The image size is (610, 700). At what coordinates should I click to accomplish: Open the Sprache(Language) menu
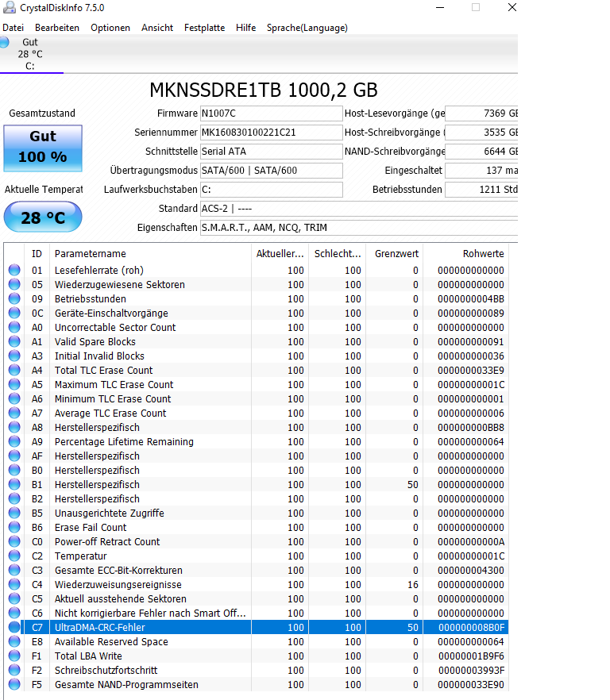(307, 28)
